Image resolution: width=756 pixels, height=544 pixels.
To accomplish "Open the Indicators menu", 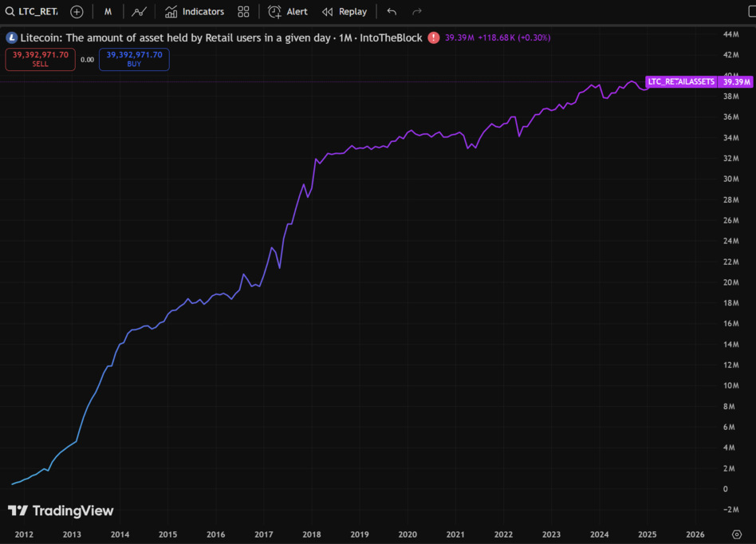I will [x=195, y=12].
